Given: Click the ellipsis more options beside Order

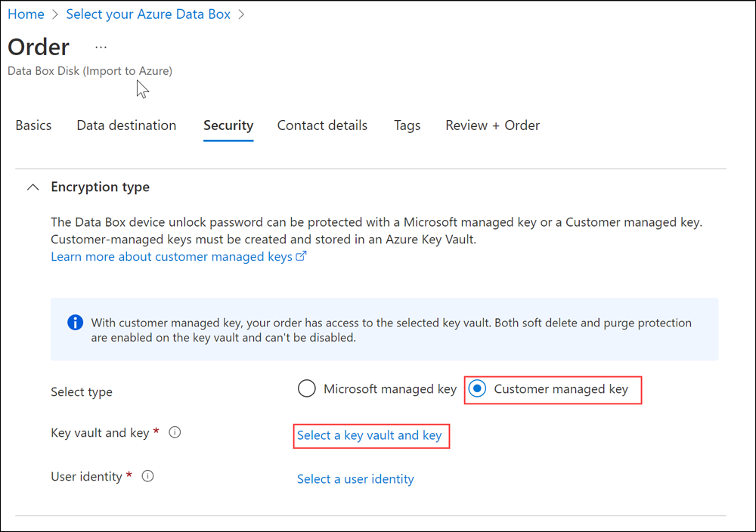Looking at the screenshot, I should (101, 47).
